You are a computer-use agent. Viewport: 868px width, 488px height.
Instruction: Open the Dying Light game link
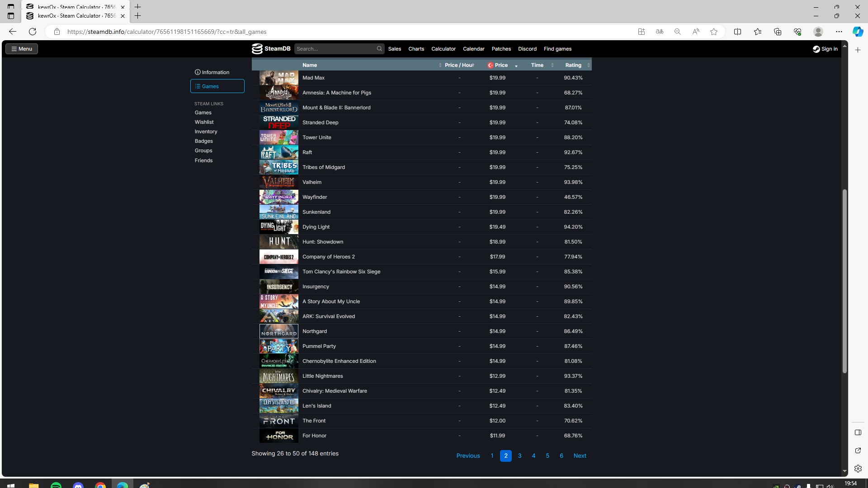click(316, 227)
